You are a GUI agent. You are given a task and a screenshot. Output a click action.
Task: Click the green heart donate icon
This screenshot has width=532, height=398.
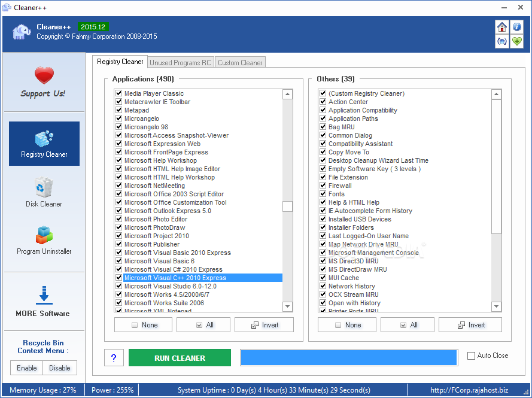tap(516, 41)
